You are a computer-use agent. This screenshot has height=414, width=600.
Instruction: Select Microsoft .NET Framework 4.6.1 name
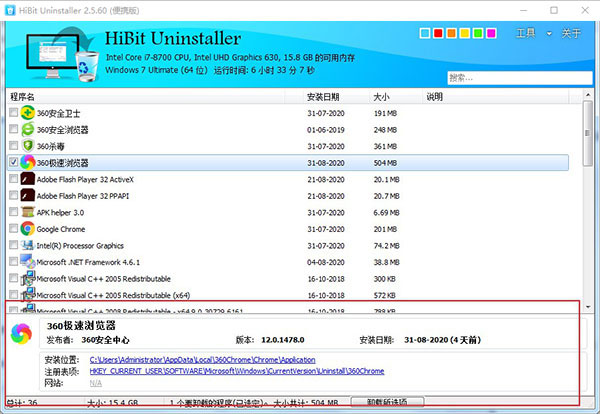coord(88,262)
